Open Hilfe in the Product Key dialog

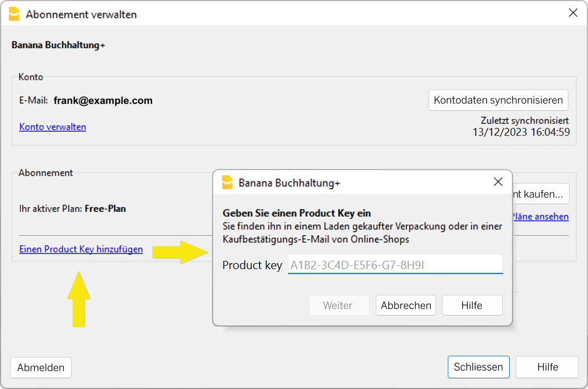point(472,305)
